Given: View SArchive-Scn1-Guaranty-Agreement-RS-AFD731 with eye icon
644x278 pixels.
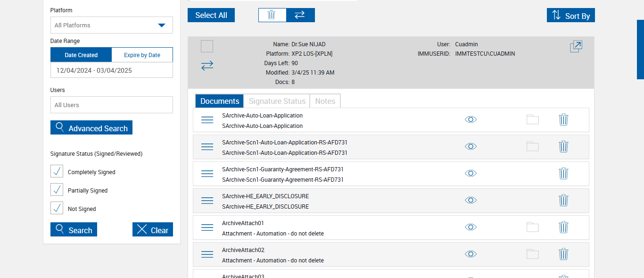Looking at the screenshot, I should (x=471, y=173).
